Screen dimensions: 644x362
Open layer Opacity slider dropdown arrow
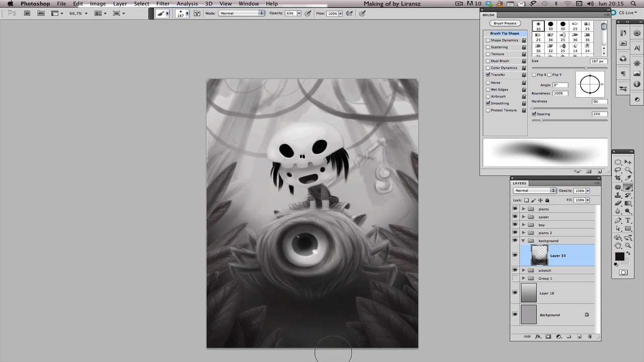(x=588, y=191)
